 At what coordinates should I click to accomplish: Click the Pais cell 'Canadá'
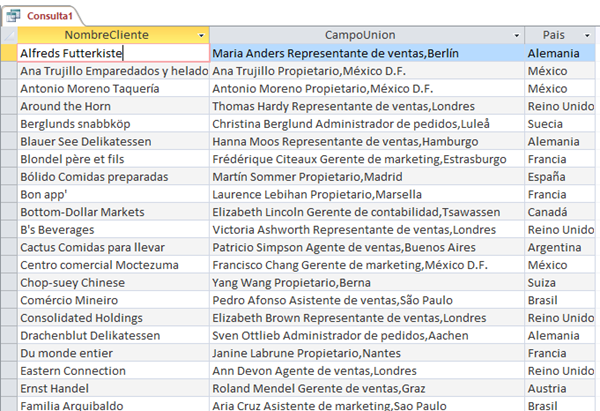click(560, 212)
